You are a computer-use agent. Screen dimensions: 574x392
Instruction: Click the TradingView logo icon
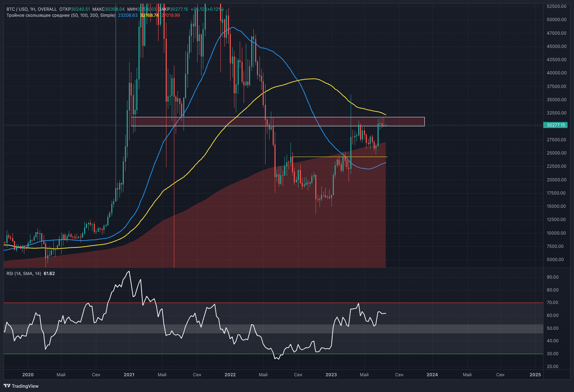pyautogui.click(x=7, y=386)
